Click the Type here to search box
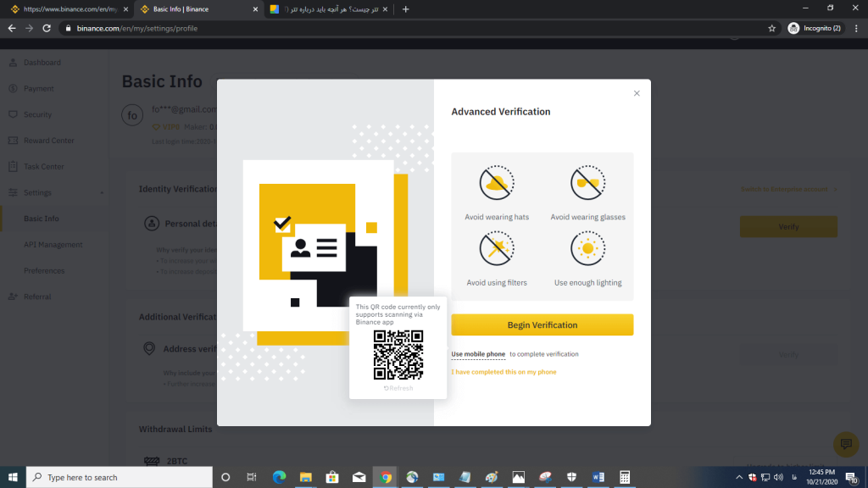Viewport: 868px width, 488px height. click(x=119, y=477)
